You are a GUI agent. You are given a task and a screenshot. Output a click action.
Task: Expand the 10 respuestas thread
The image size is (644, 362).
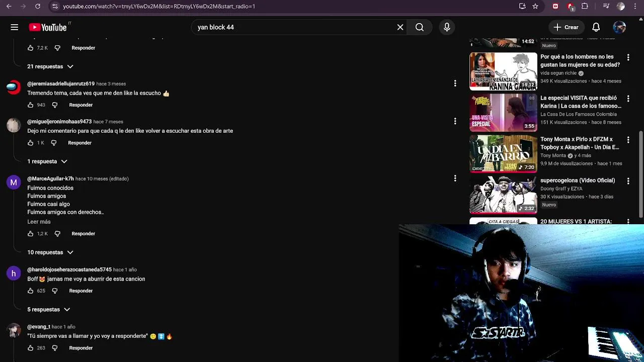(50, 252)
